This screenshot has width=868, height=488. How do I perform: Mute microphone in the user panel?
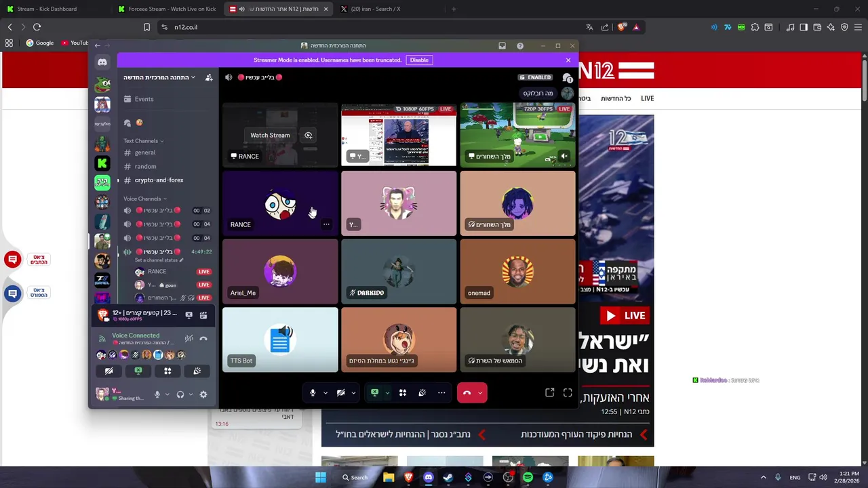point(157,394)
